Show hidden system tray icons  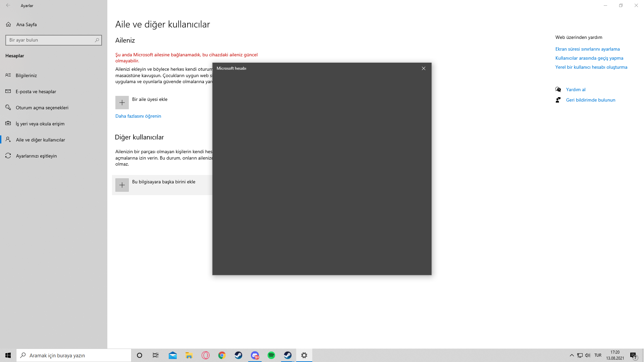572,355
